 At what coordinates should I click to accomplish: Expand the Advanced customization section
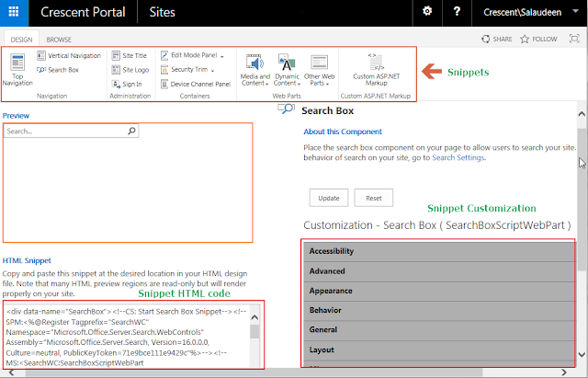439,271
